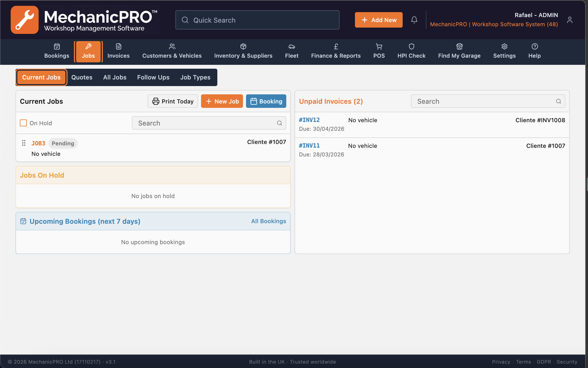588x368 pixels.
Task: Open the user profile icon
Action: click(570, 20)
